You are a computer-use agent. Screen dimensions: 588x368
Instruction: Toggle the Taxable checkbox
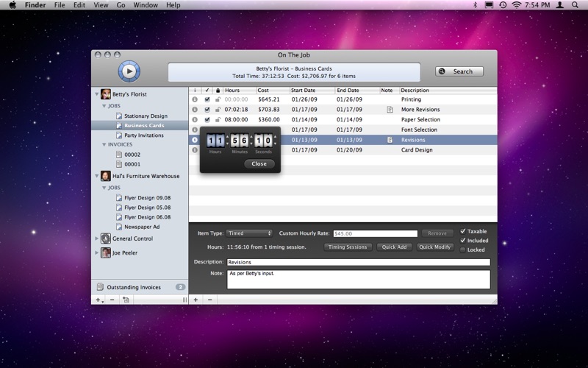463,231
